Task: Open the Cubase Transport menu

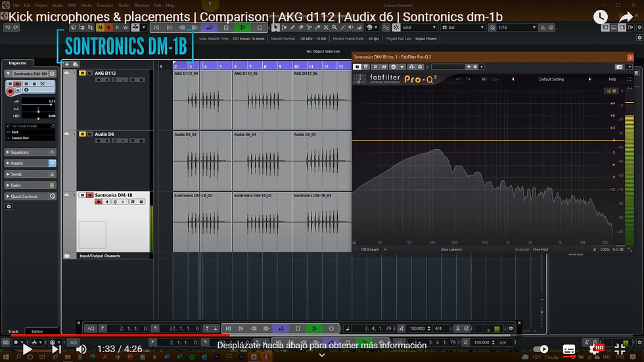Action: (x=104, y=5)
